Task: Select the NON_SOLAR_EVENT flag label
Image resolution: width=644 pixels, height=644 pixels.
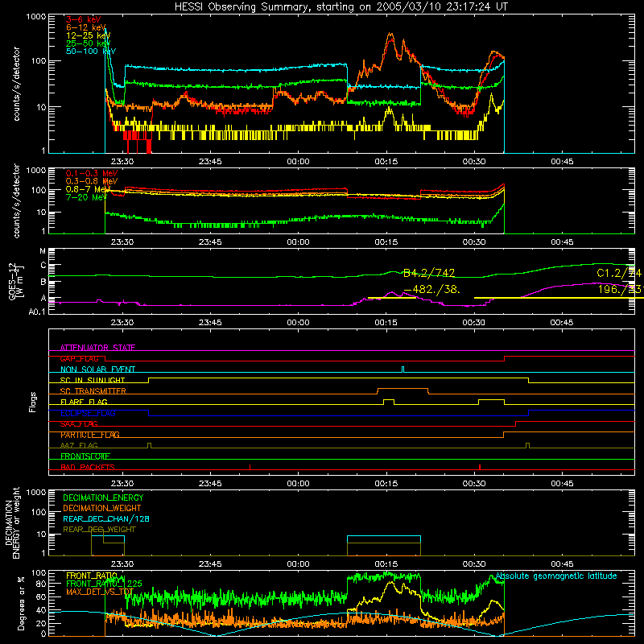Action: [97, 369]
